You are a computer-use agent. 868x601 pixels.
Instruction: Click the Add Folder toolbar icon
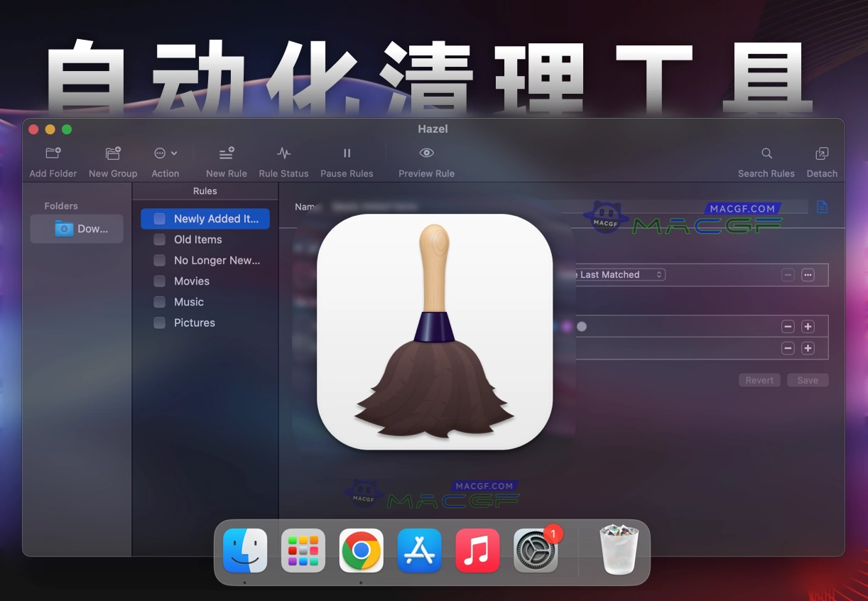click(53, 153)
